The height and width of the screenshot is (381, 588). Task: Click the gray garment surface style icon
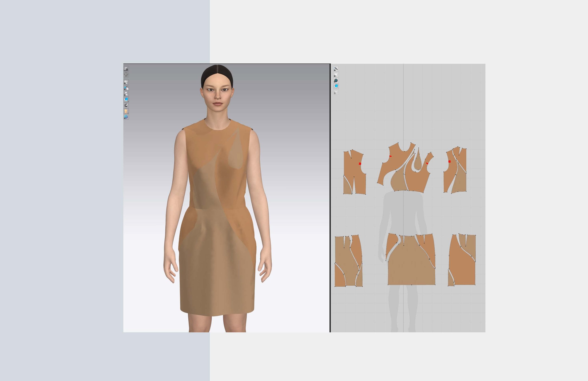click(x=126, y=105)
